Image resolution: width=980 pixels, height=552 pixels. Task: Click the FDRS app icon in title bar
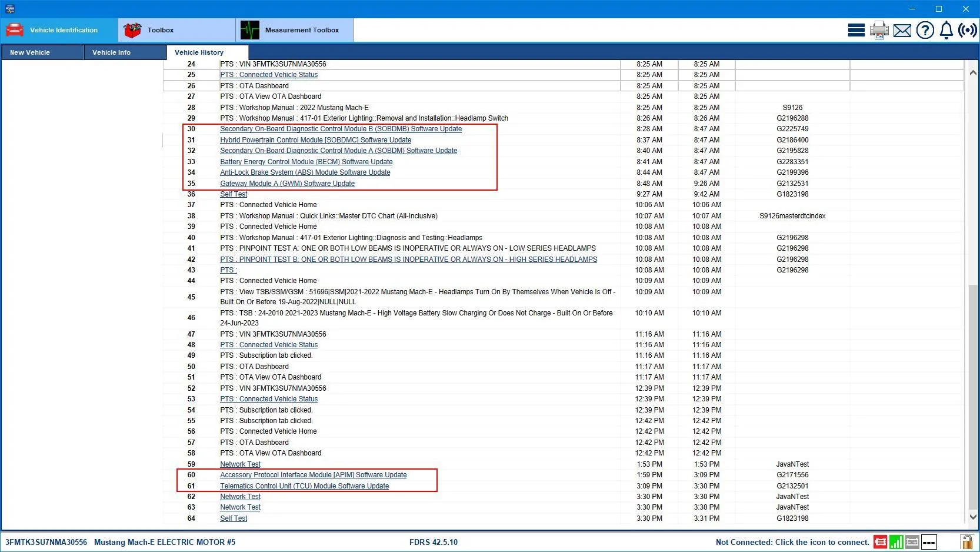[x=10, y=9]
